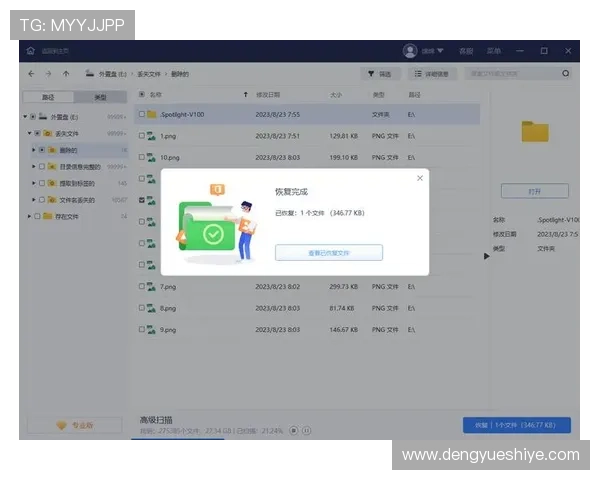Collapse the 外置盘 (E:) tree node
Image resolution: width=600 pixels, height=480 pixels.
(x=25, y=116)
